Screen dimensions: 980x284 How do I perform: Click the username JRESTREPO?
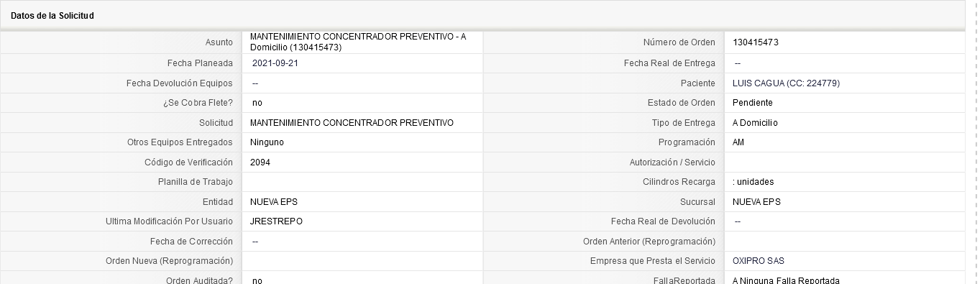tap(276, 221)
